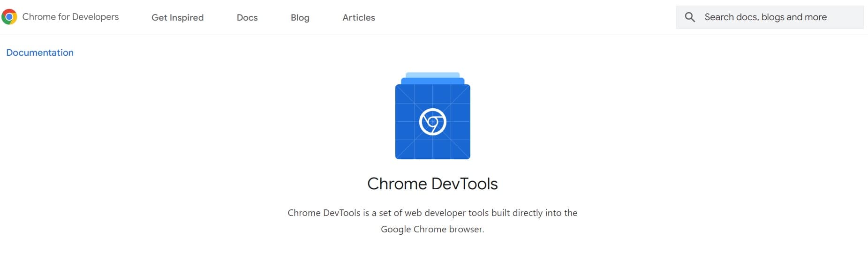Follow the Documentation breadcrumb link
This screenshot has height=253, width=868.
(x=40, y=52)
